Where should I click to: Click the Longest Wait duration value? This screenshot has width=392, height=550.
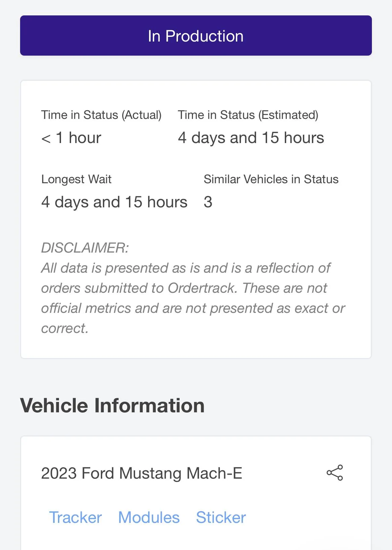coord(114,202)
